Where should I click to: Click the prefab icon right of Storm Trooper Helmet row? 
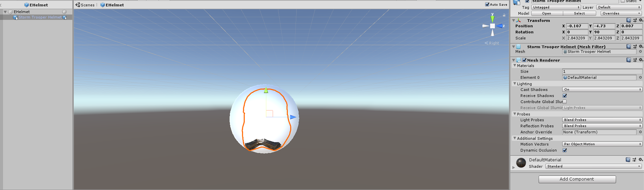click(65, 18)
